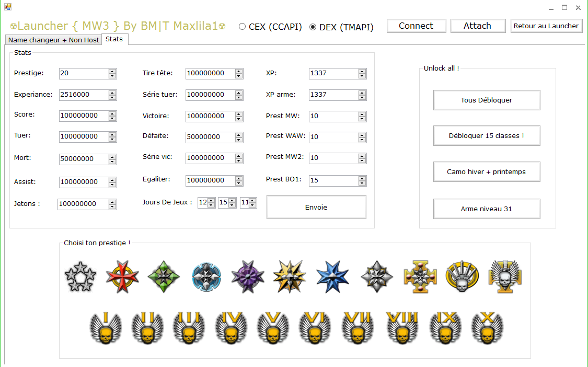Choose the purple star prestige emblem
The image size is (588, 367).
248,277
